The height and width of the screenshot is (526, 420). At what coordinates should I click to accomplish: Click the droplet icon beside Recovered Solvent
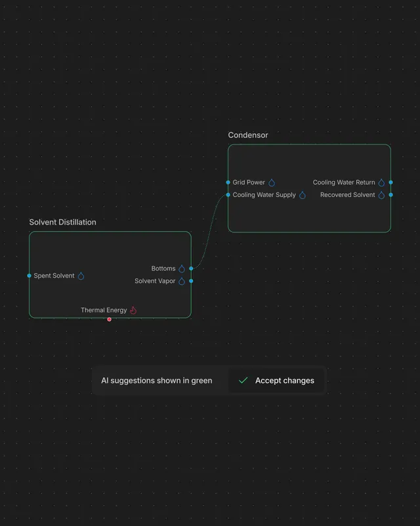click(381, 195)
